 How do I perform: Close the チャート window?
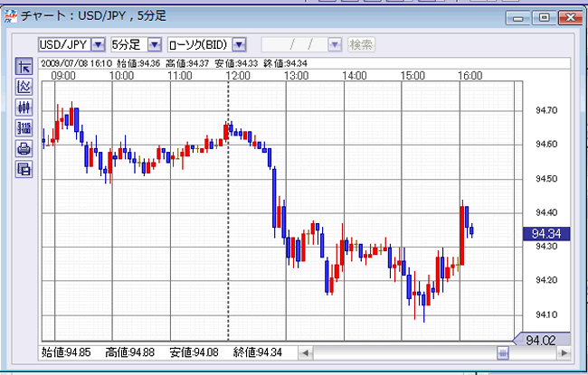[x=571, y=17]
